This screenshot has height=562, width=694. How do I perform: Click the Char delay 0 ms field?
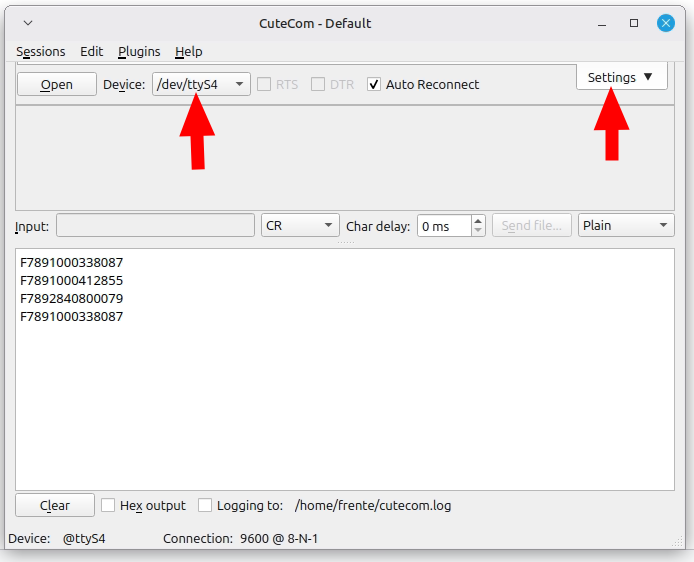coord(444,226)
